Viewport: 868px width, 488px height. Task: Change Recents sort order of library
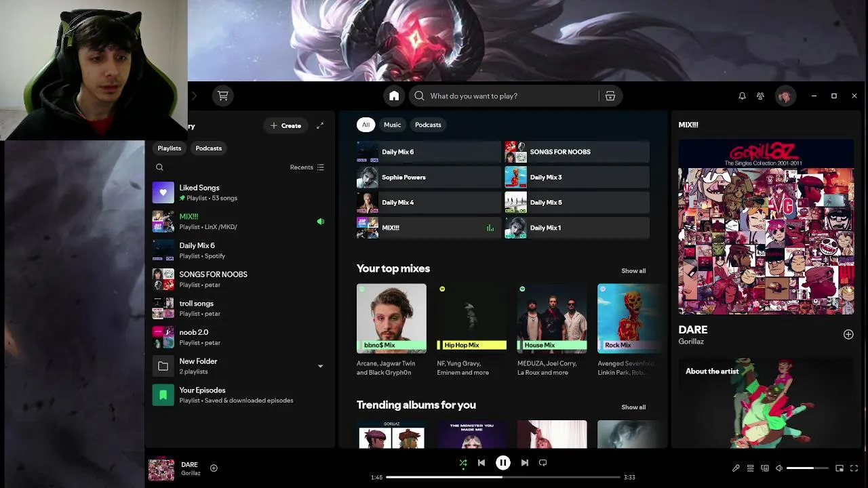pyautogui.click(x=307, y=167)
